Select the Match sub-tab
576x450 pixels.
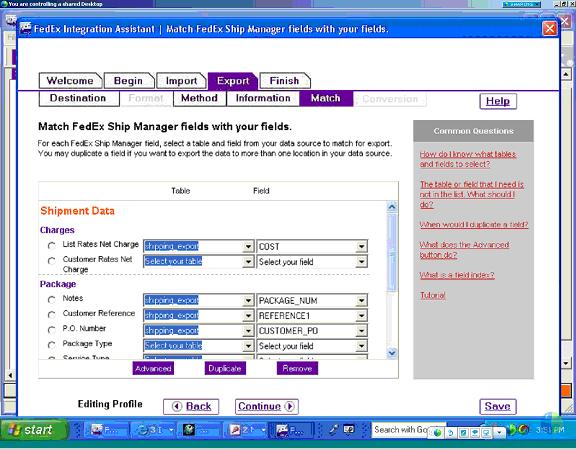click(326, 98)
